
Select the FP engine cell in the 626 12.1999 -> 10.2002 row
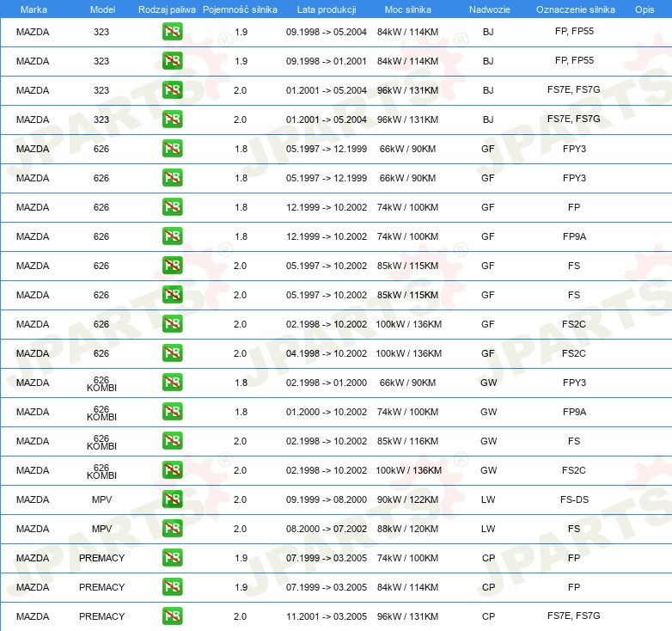[574, 207]
